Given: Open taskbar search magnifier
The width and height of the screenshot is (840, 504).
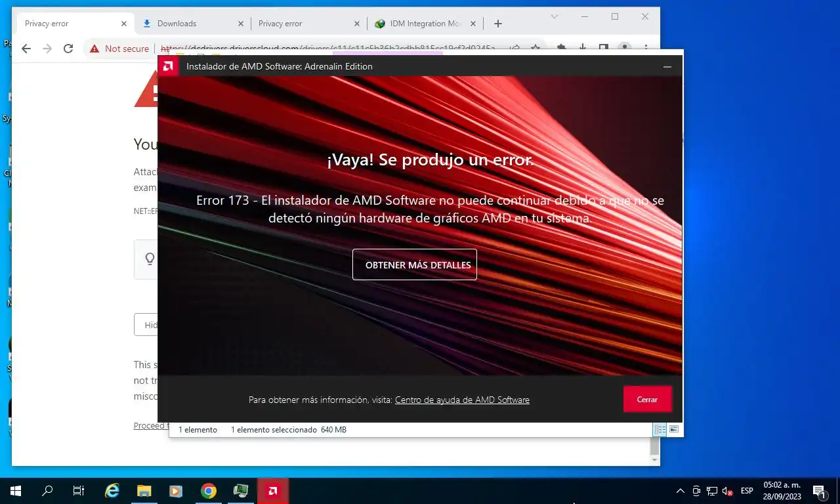Looking at the screenshot, I should click(47, 491).
